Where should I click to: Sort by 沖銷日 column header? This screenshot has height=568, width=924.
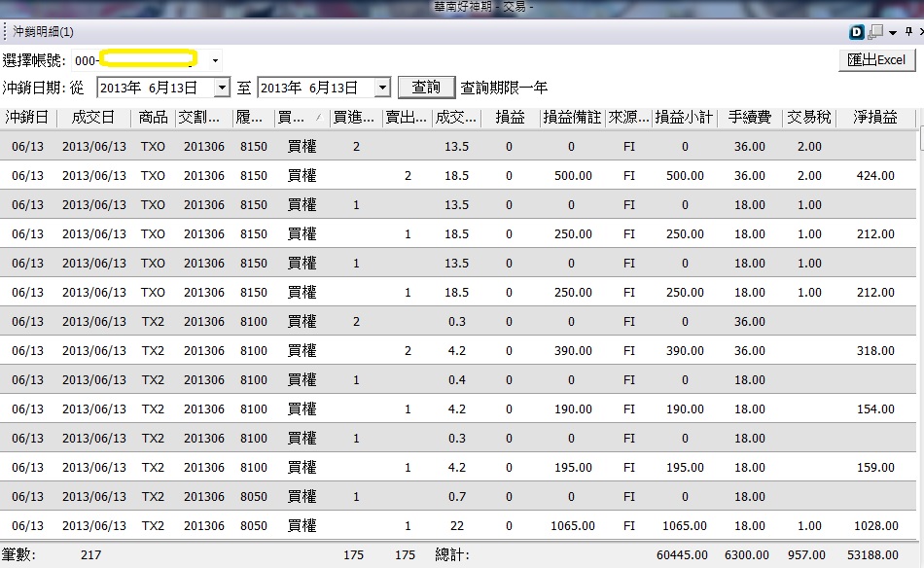tap(27, 118)
